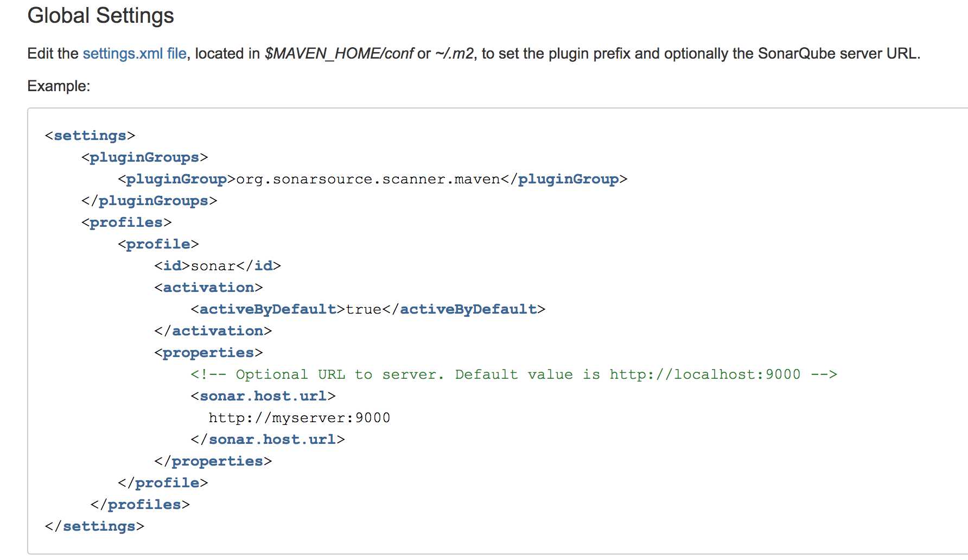Click the $MAVEN_HOME/conf path text
The width and height of the screenshot is (968, 560).
click(x=339, y=54)
